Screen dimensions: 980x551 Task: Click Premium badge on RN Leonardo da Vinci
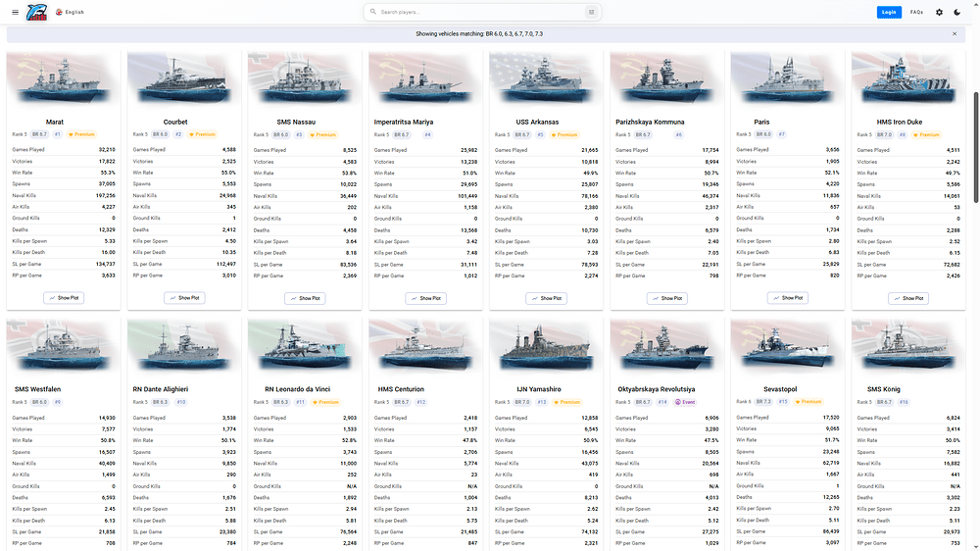click(x=325, y=402)
